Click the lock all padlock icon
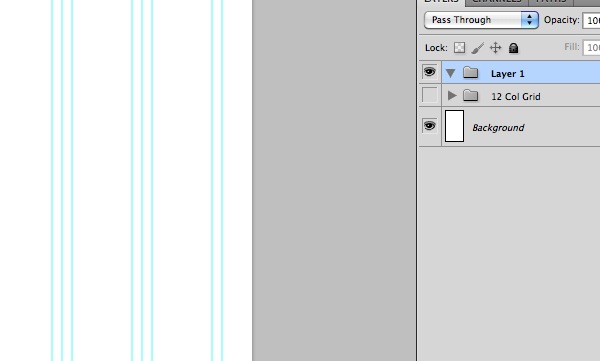The image size is (600, 361). coord(514,48)
